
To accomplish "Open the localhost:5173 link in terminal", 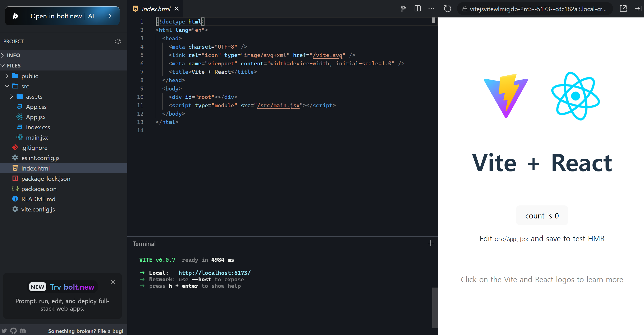I will 214,273.
